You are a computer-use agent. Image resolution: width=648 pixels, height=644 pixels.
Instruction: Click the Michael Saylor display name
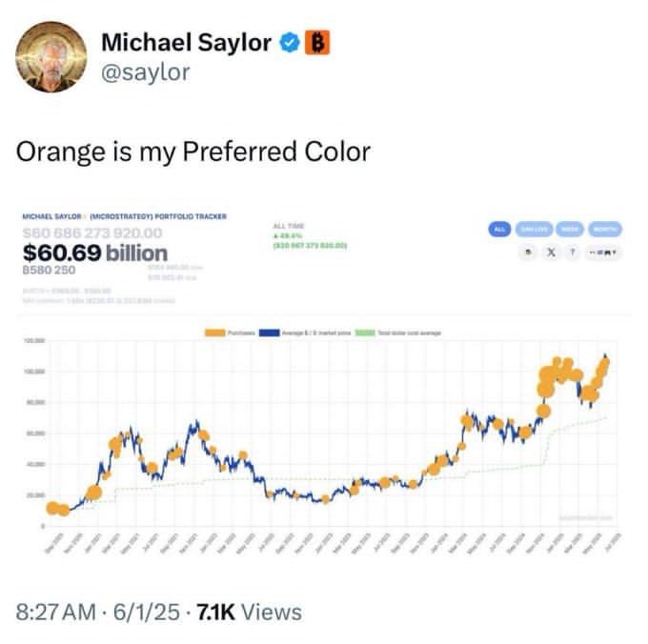tap(187, 42)
